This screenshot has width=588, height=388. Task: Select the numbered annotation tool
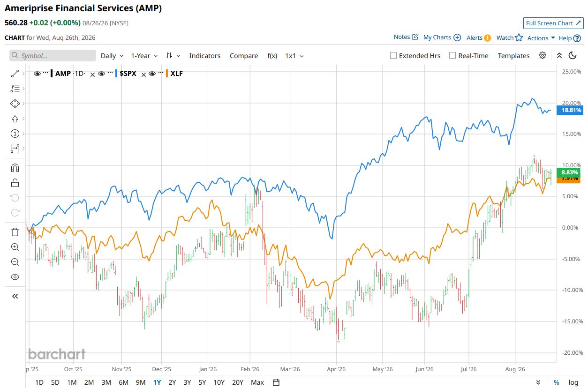click(15, 134)
